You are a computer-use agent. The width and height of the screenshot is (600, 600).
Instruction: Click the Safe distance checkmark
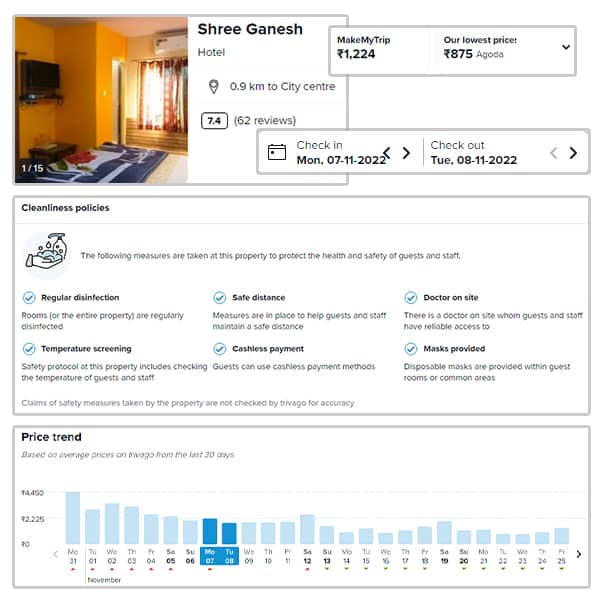pyautogui.click(x=220, y=297)
